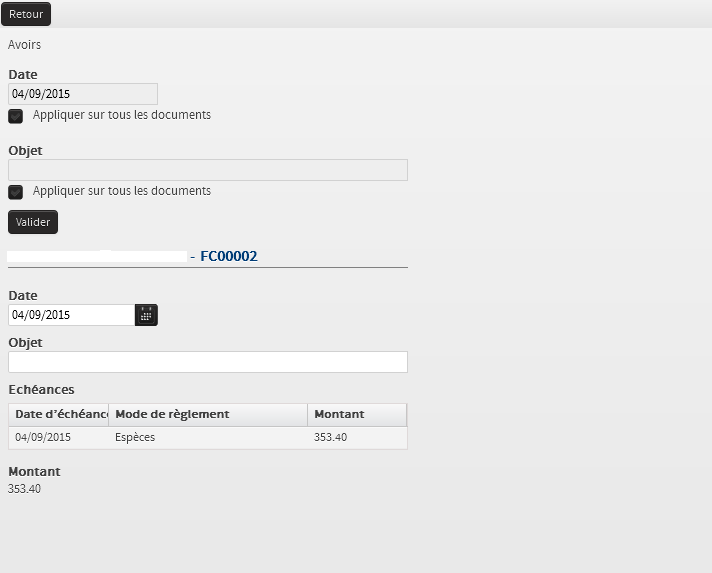Click the greyed-out Objet field at the top

tap(208, 170)
